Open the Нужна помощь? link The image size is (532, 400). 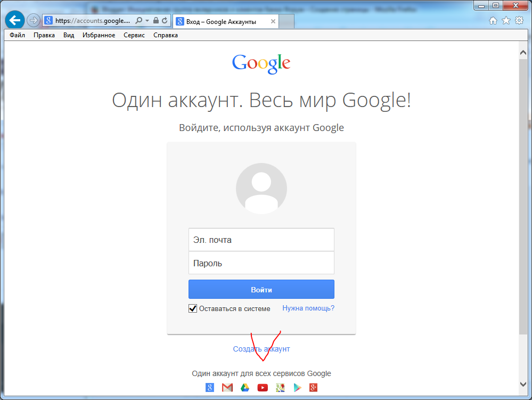click(x=307, y=308)
